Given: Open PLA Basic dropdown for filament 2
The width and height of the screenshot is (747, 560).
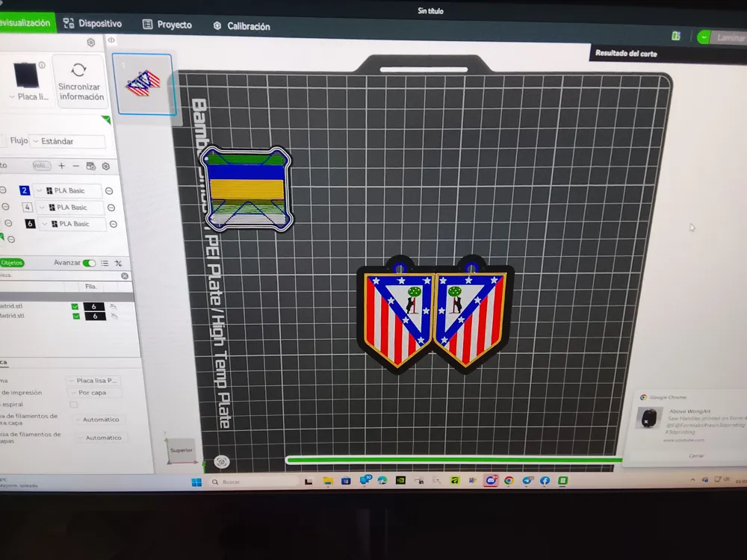Looking at the screenshot, I should click(x=68, y=190).
